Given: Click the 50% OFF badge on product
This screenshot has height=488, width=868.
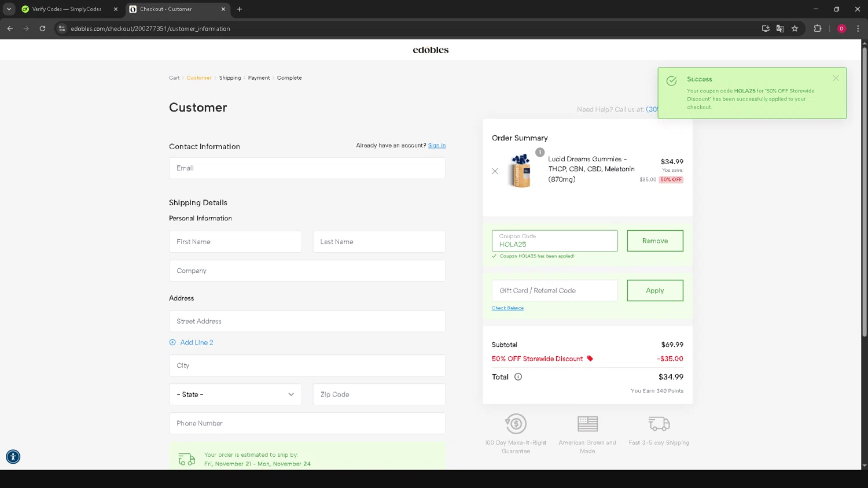Looking at the screenshot, I should (671, 179).
